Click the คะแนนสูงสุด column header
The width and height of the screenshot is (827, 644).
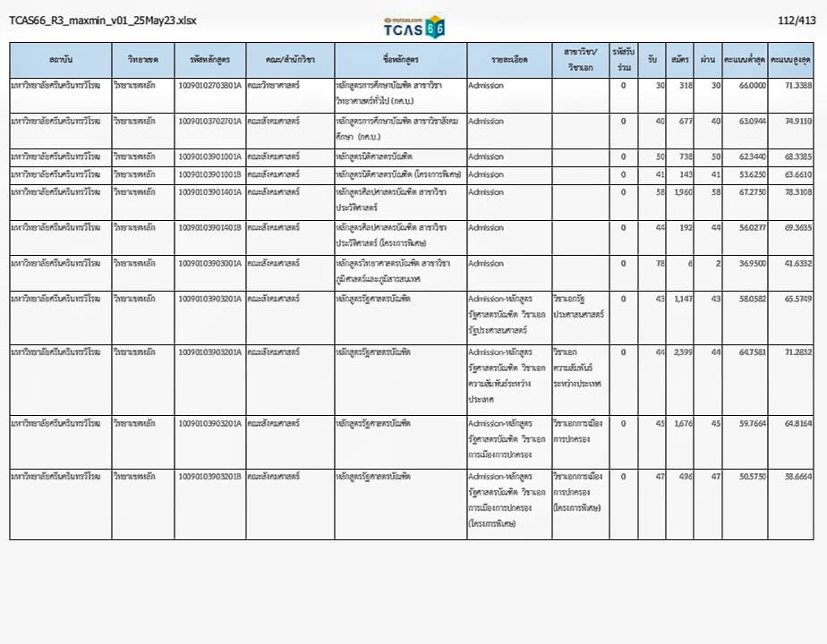(791, 59)
